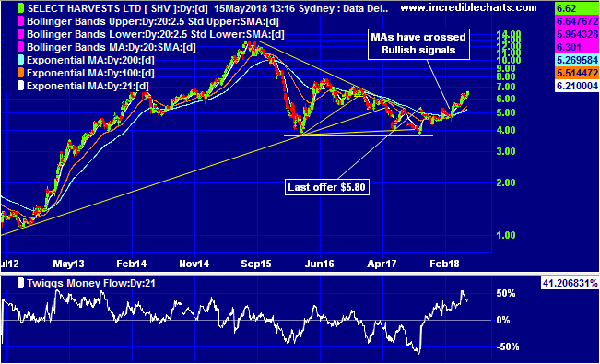This screenshot has height=364, width=600.
Task: Select the Exponential MA:Dy:100 legend label
Action: 91,73
